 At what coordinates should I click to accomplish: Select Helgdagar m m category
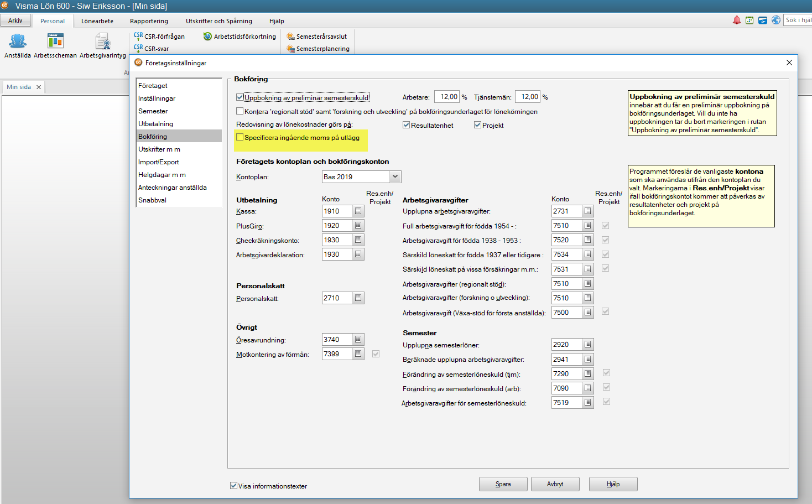tap(179, 175)
